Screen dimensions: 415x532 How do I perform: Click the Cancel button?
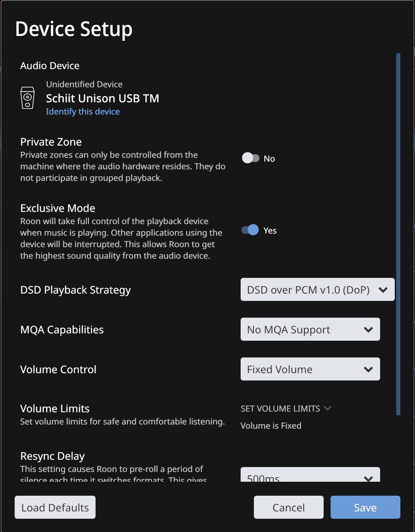point(289,507)
